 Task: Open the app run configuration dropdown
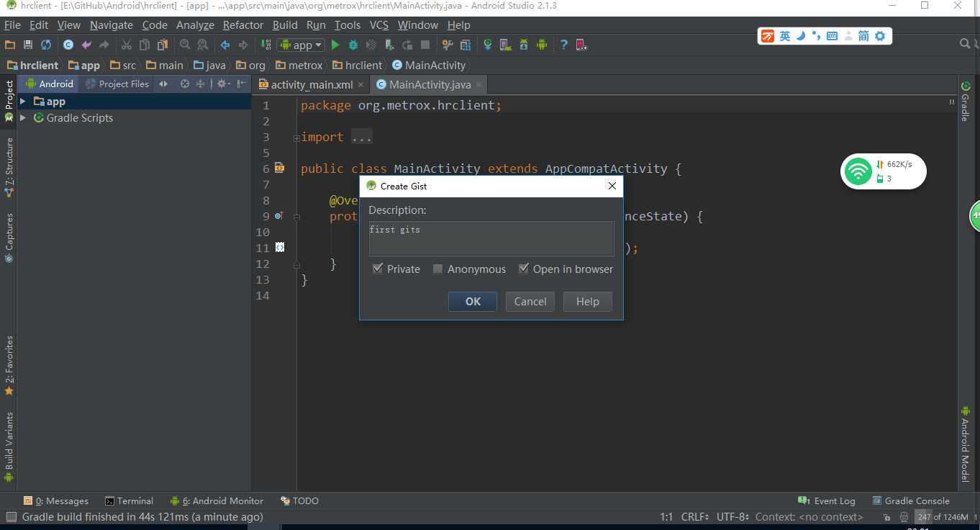[301, 45]
